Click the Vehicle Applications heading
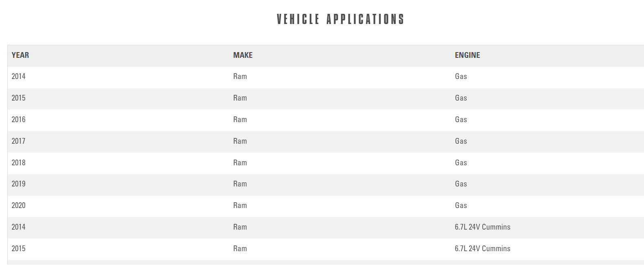This screenshot has width=644, height=265. 340,19
